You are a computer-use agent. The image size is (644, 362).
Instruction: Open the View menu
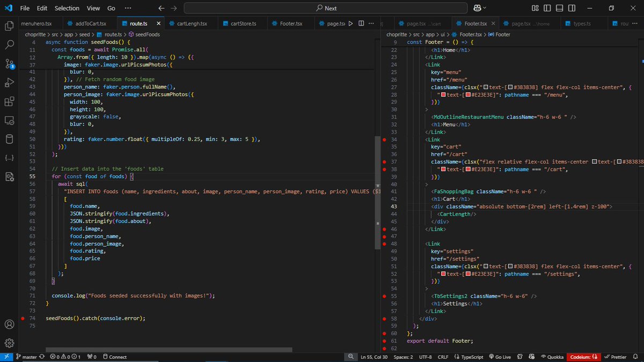93,8
